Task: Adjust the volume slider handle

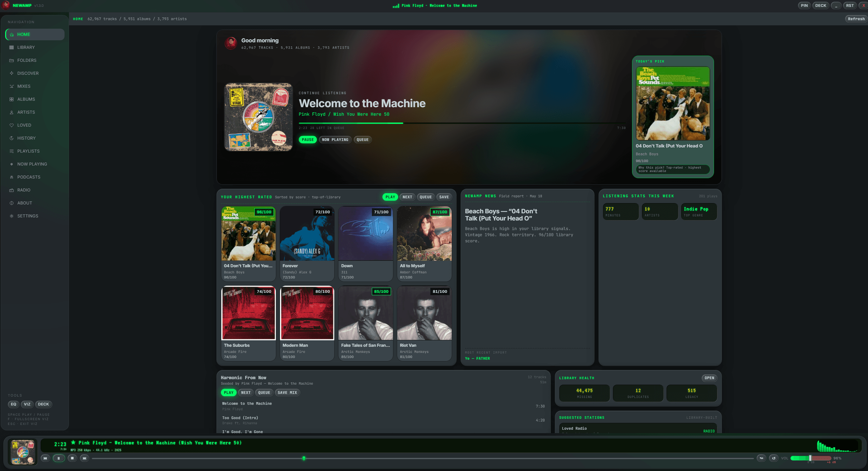Action: [x=810, y=458]
